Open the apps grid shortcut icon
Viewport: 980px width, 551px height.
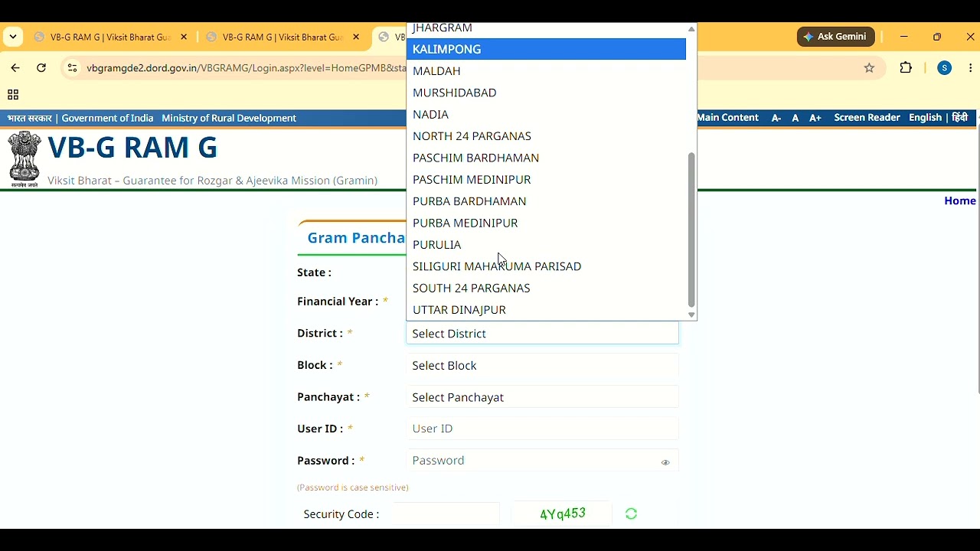tap(13, 95)
